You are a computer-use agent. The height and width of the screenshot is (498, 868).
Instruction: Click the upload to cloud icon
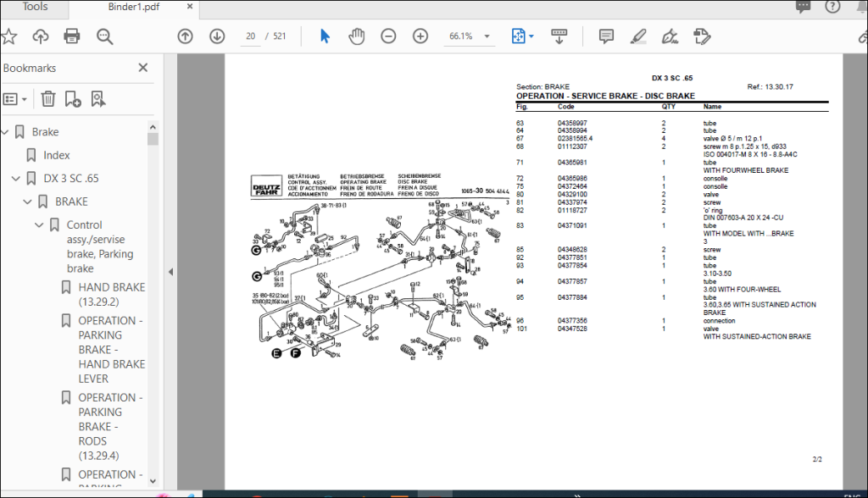click(41, 36)
